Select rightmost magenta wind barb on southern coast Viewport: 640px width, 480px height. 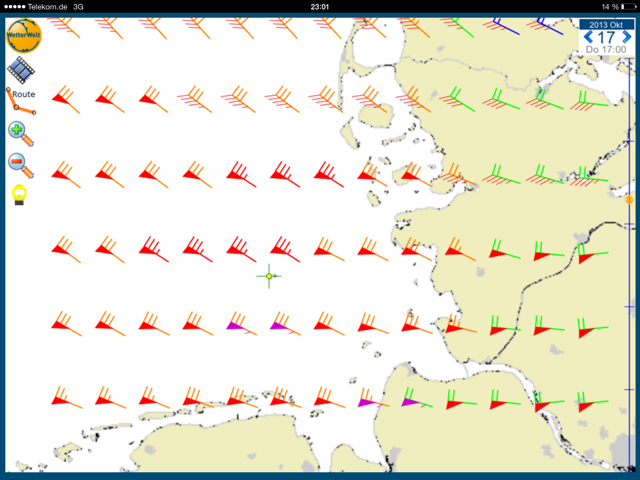click(x=410, y=401)
